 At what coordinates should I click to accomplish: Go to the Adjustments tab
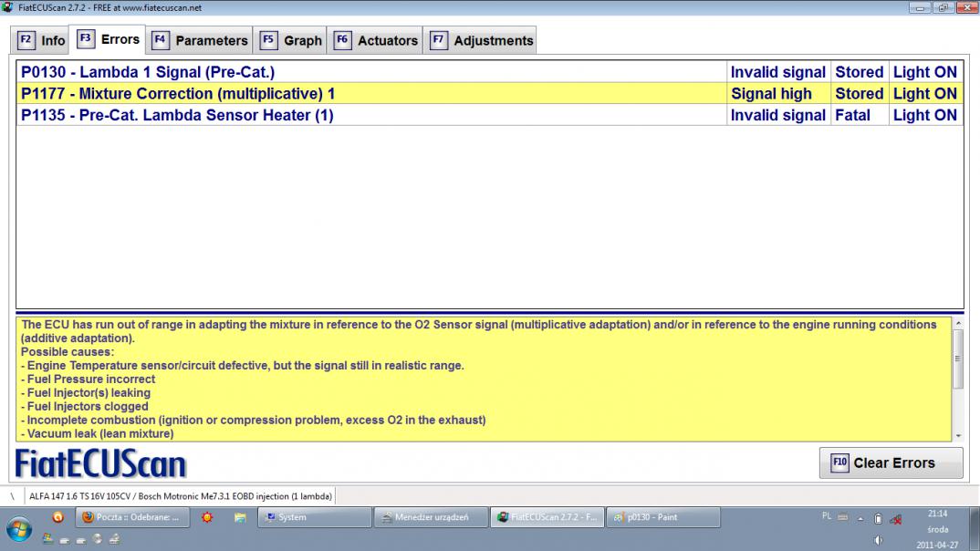480,41
